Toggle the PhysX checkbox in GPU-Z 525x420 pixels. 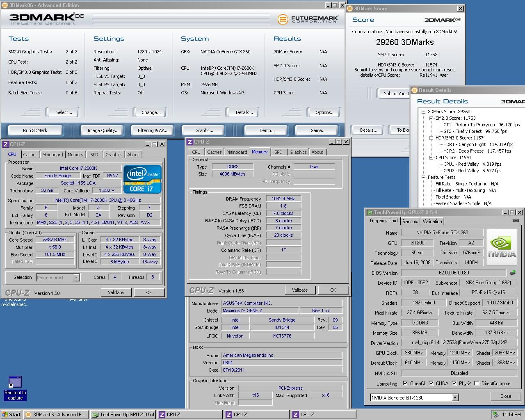click(454, 383)
